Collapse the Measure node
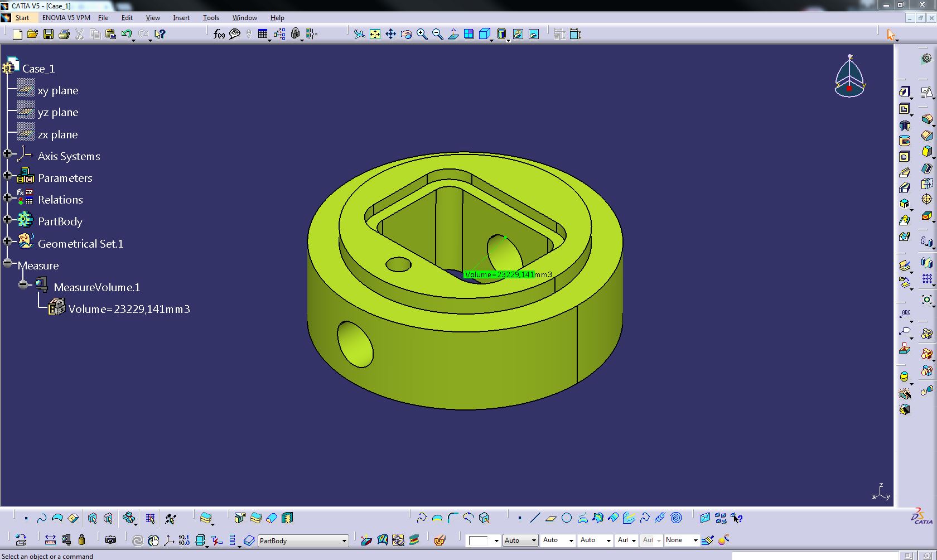This screenshot has height=560, width=937. pos(7,263)
